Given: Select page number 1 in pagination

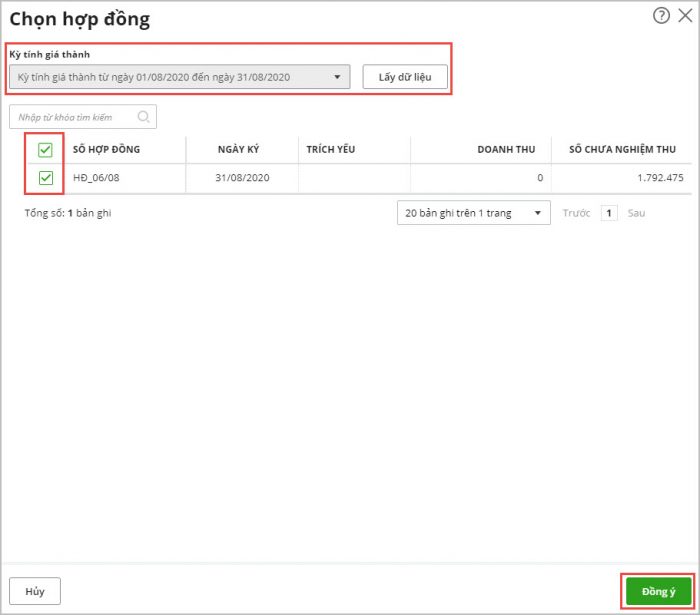Looking at the screenshot, I should [x=609, y=213].
